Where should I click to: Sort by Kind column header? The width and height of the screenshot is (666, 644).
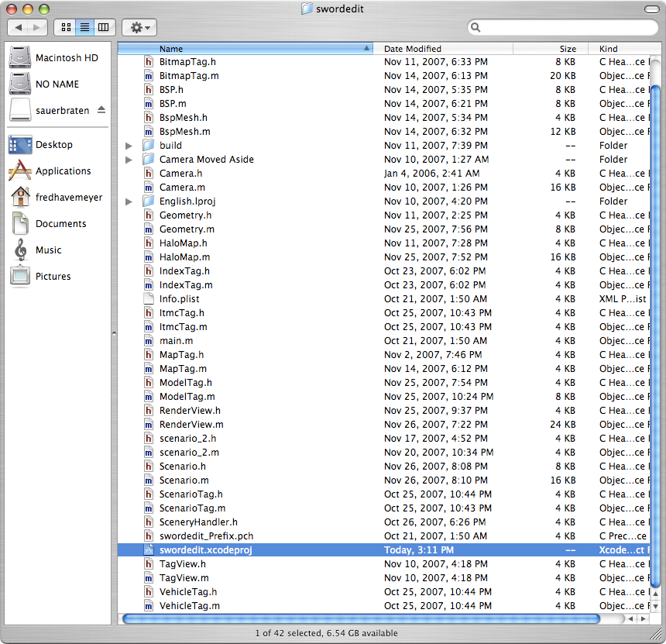pyautogui.click(x=624, y=49)
